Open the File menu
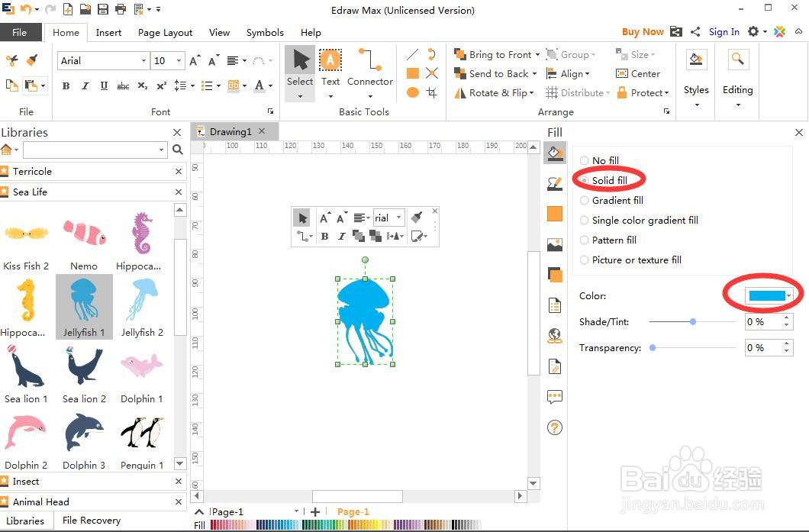The height and width of the screenshot is (532, 809). [x=20, y=32]
